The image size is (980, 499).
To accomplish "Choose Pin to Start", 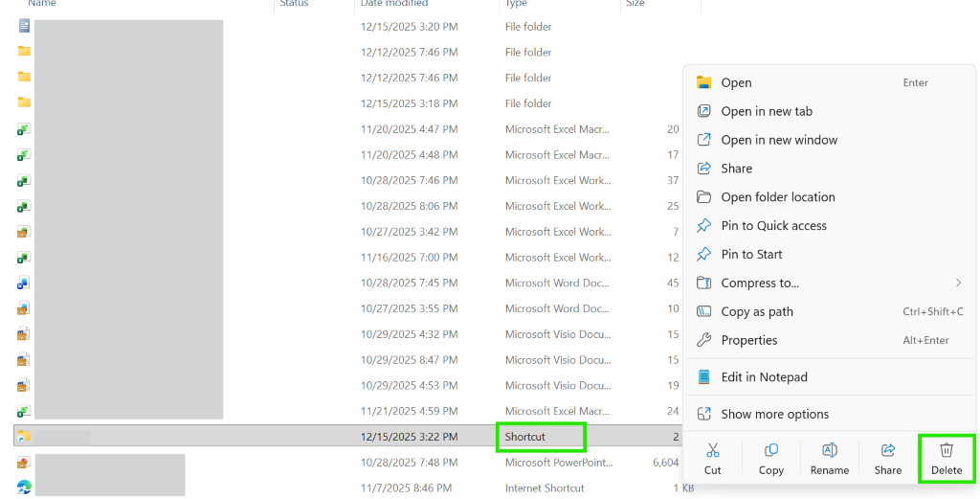I will point(830,255).
